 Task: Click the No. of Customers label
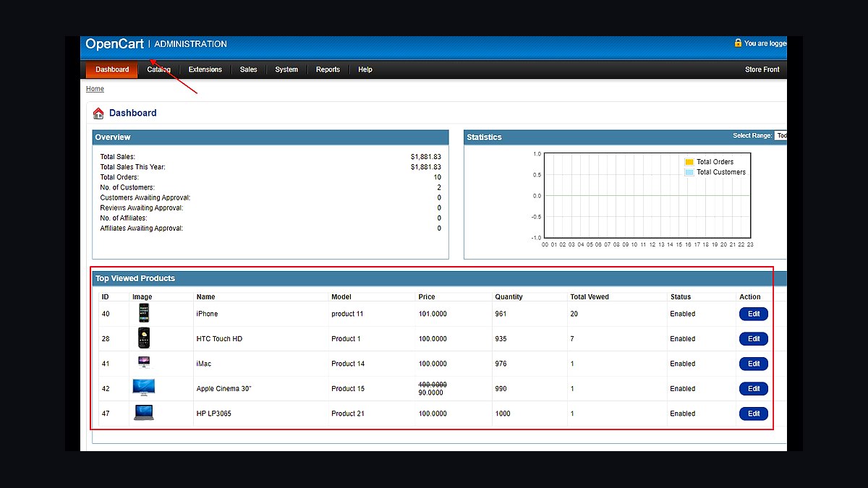(127, 187)
